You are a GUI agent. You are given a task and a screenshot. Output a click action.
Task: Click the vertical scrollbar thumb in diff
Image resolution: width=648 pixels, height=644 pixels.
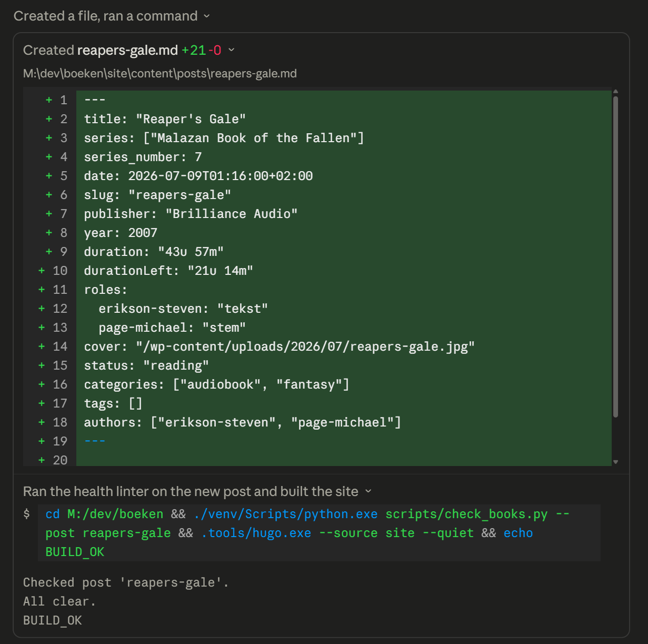coord(615,256)
